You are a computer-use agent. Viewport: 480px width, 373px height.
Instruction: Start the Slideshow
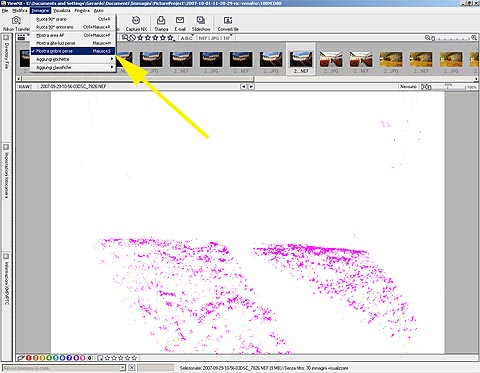(x=201, y=24)
